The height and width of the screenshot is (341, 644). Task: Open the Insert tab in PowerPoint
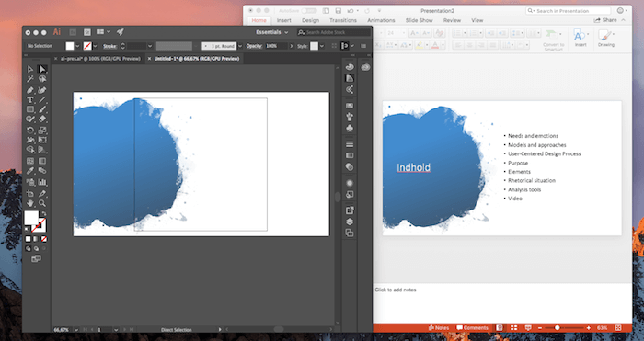pyautogui.click(x=283, y=20)
